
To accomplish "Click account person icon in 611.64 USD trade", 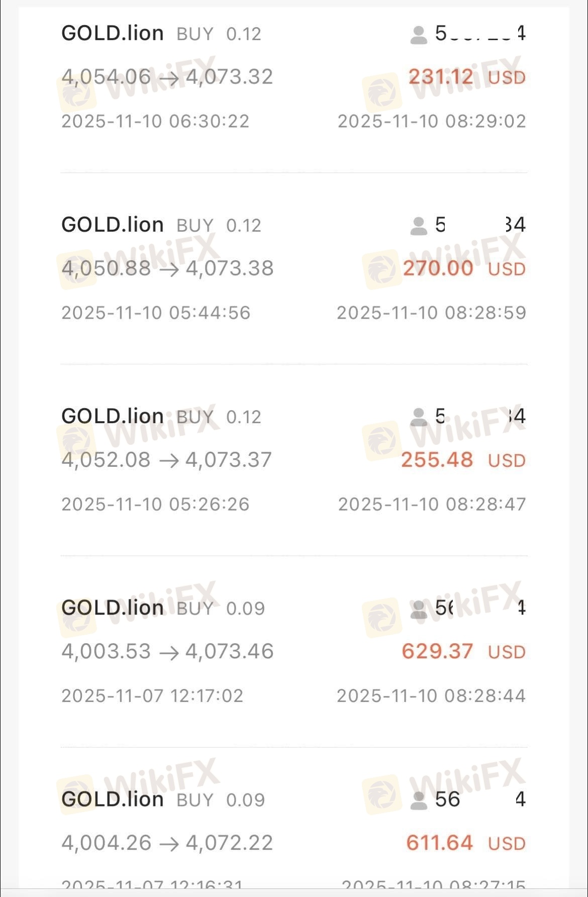I will (x=419, y=801).
